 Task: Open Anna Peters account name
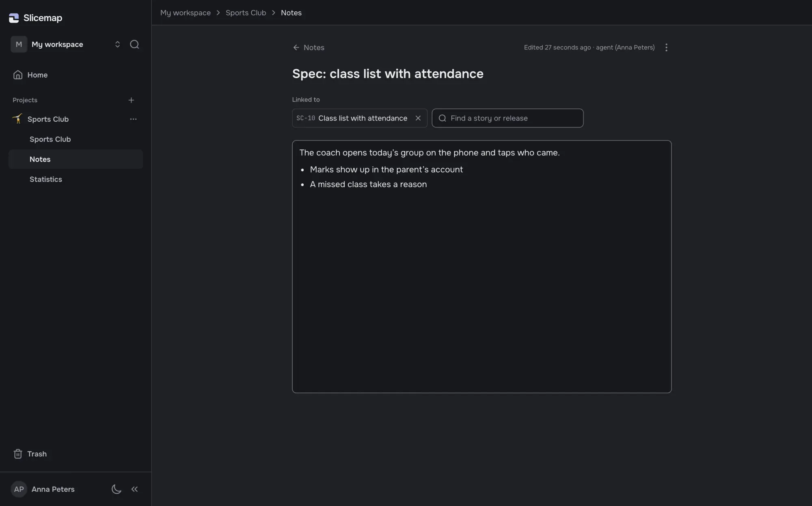click(x=53, y=489)
